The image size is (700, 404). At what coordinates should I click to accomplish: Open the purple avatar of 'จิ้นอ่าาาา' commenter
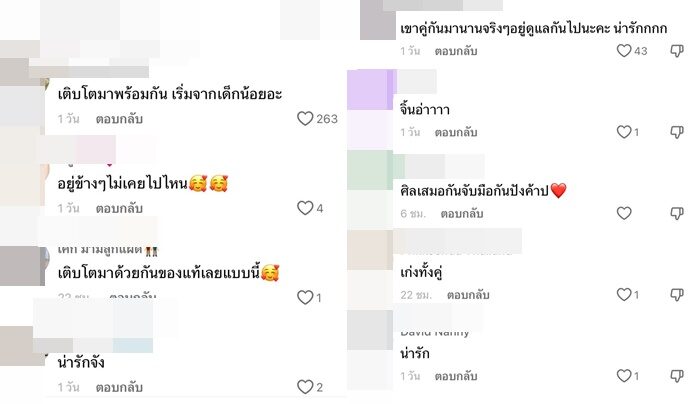(371, 89)
